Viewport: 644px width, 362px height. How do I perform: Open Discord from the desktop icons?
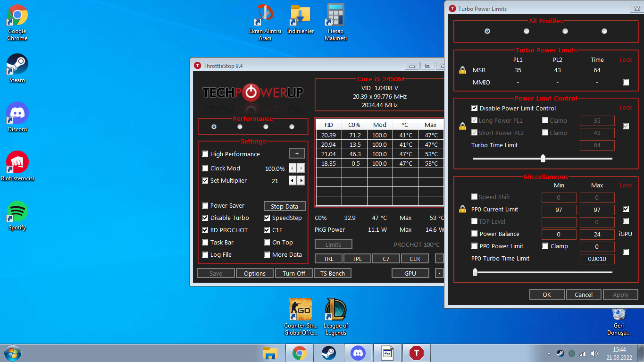[x=17, y=113]
